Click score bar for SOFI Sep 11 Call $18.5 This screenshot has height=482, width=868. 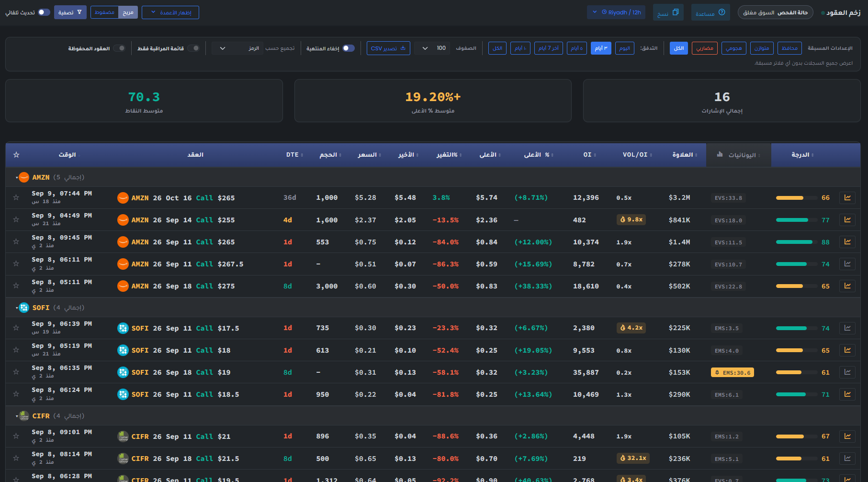797,394
